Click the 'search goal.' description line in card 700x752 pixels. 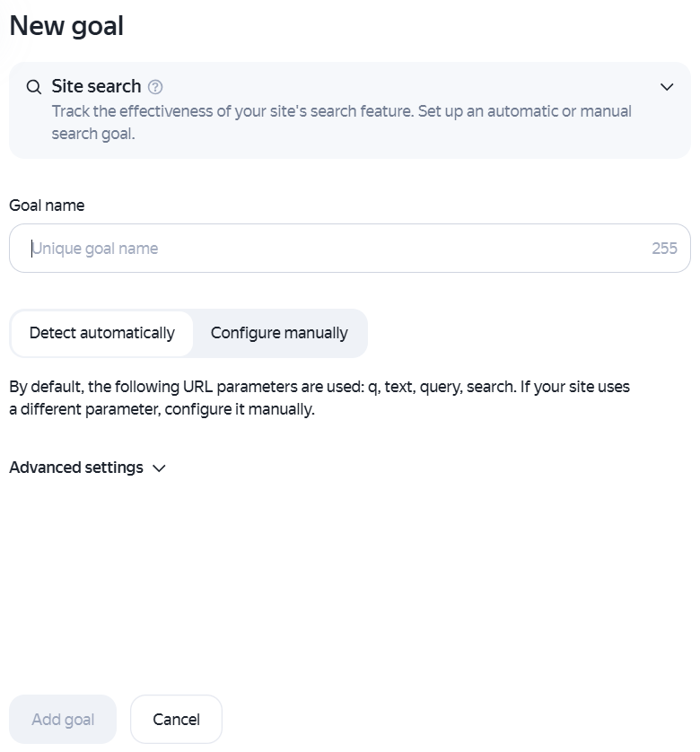point(93,134)
